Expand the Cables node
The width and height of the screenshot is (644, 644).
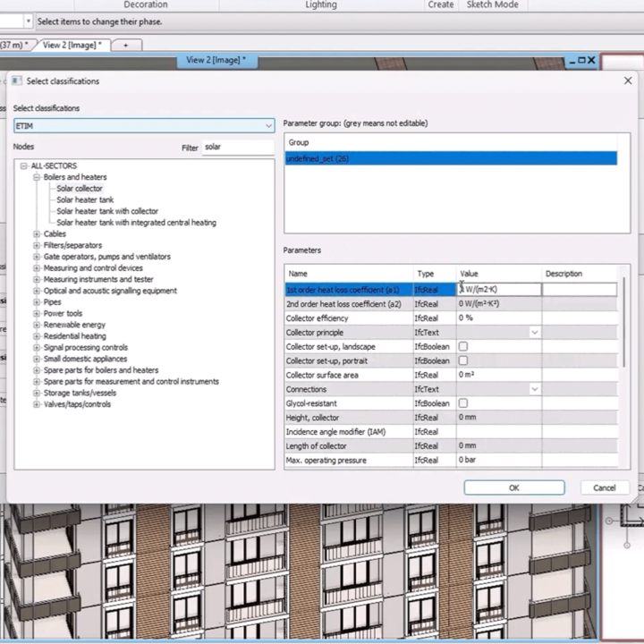point(37,234)
